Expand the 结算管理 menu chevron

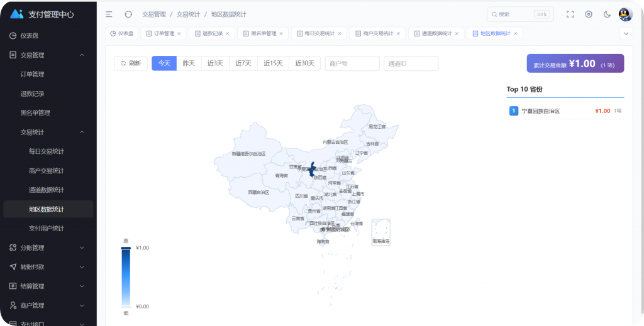(82, 286)
